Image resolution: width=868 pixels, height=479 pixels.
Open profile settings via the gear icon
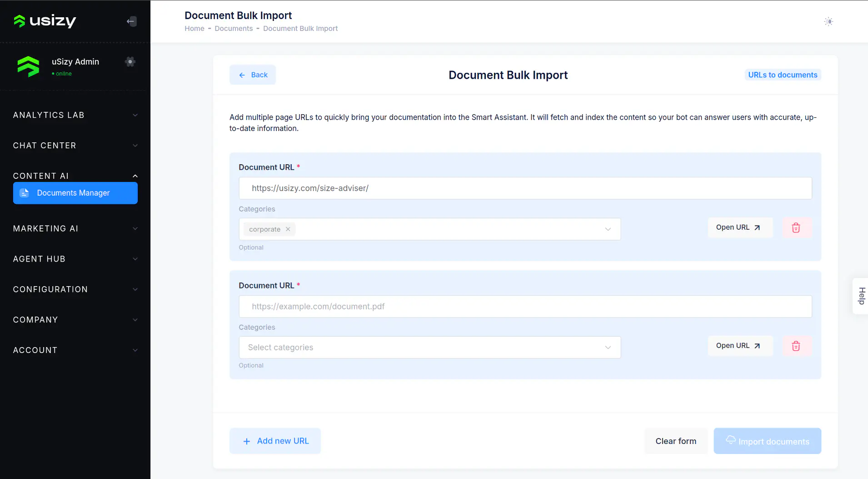pos(130,62)
